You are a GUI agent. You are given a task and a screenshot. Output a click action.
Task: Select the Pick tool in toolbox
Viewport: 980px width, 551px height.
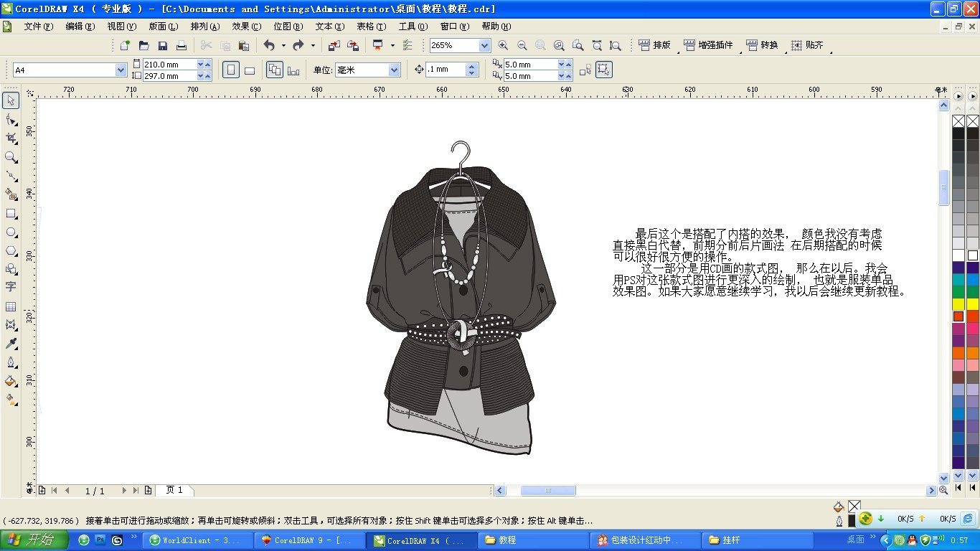coord(11,100)
